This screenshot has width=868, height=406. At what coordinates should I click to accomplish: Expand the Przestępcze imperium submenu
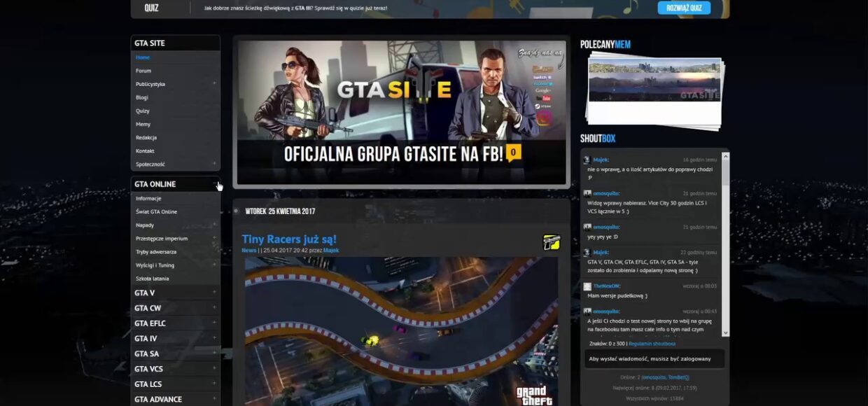[x=215, y=238]
